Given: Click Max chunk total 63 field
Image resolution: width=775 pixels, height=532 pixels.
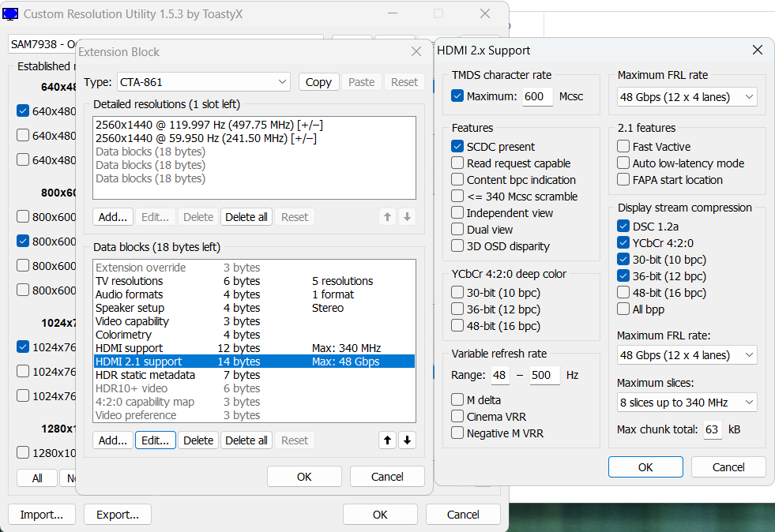Looking at the screenshot, I should pos(713,429).
